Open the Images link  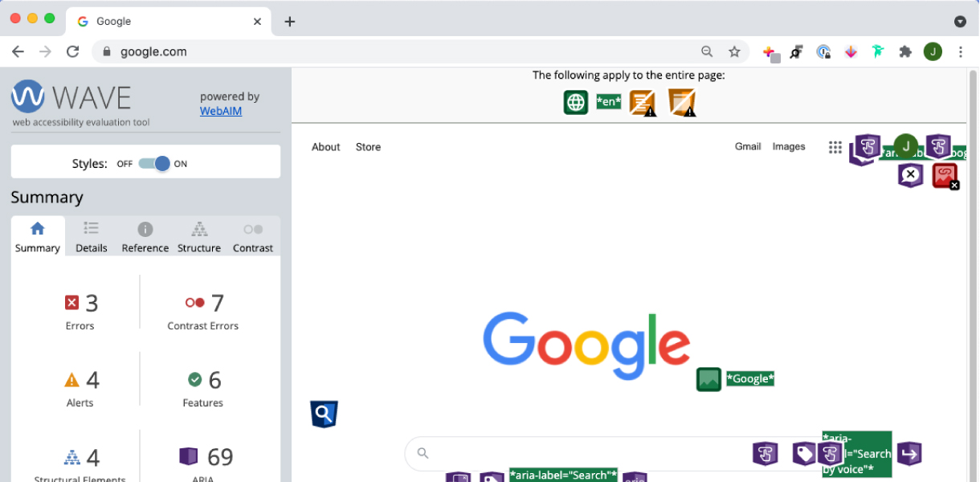(789, 146)
